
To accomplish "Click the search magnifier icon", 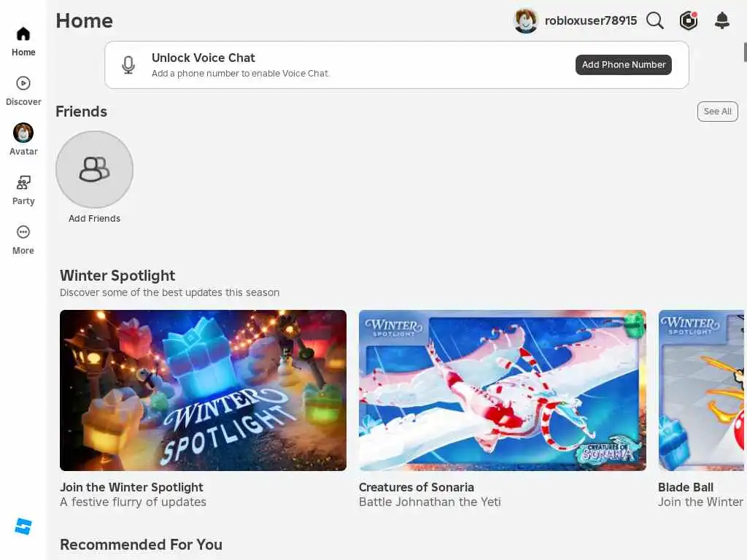I will pos(654,20).
